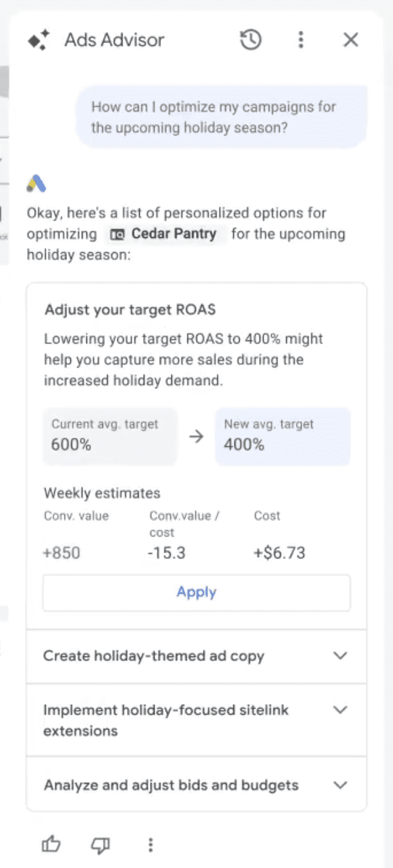Like the response with thumbs up
The image size is (393, 868).
click(x=51, y=843)
